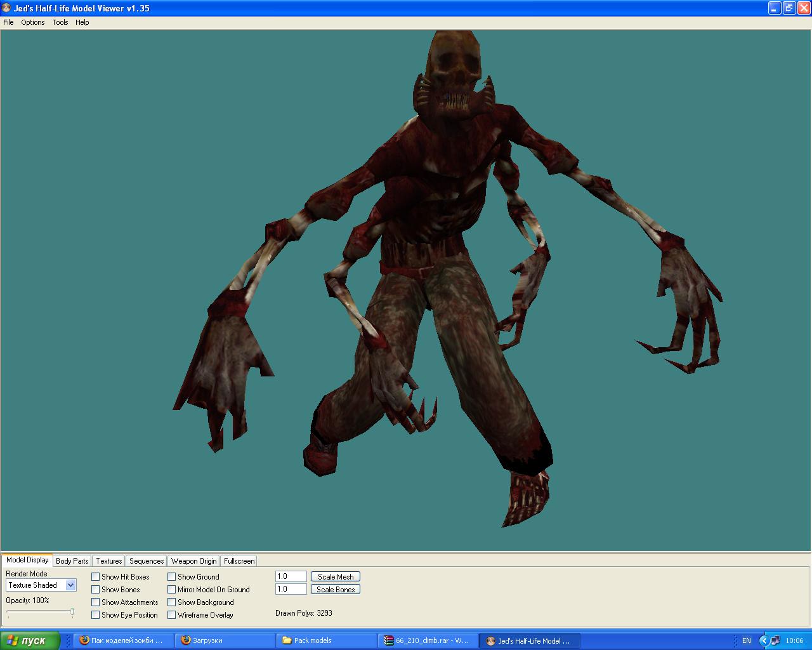Click the Scale Mesh value field
This screenshot has height=650, width=812.
pyautogui.click(x=291, y=576)
